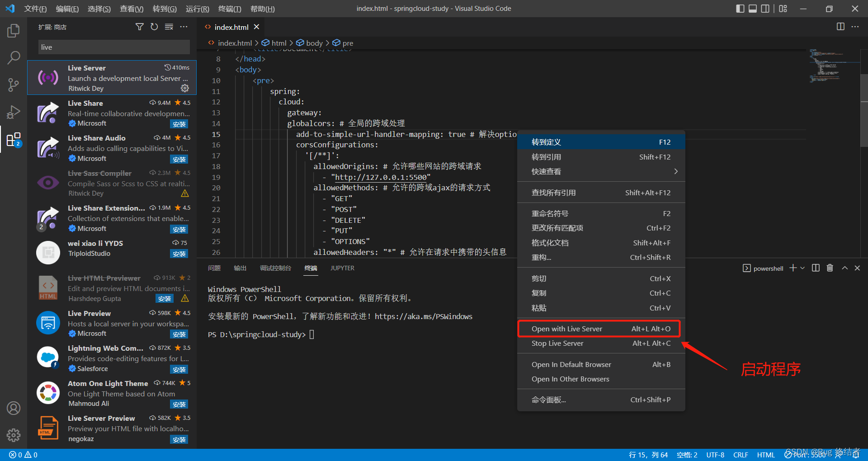Open the new terminal launch profile dropdown
Viewport: 868px width, 461px height.
pos(802,268)
